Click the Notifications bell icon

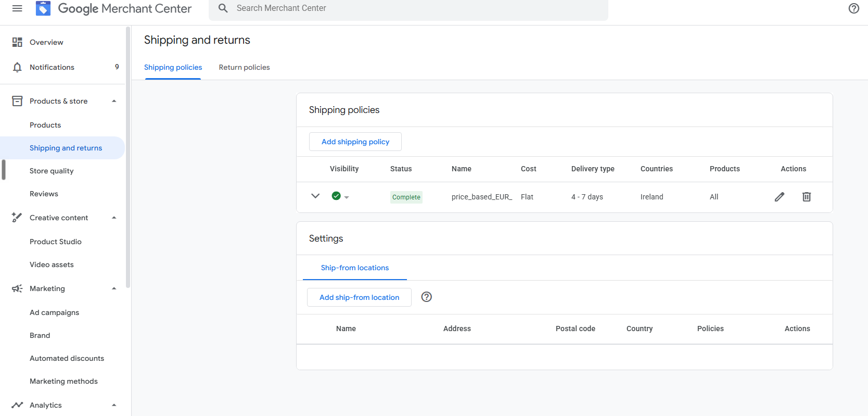[x=17, y=67]
